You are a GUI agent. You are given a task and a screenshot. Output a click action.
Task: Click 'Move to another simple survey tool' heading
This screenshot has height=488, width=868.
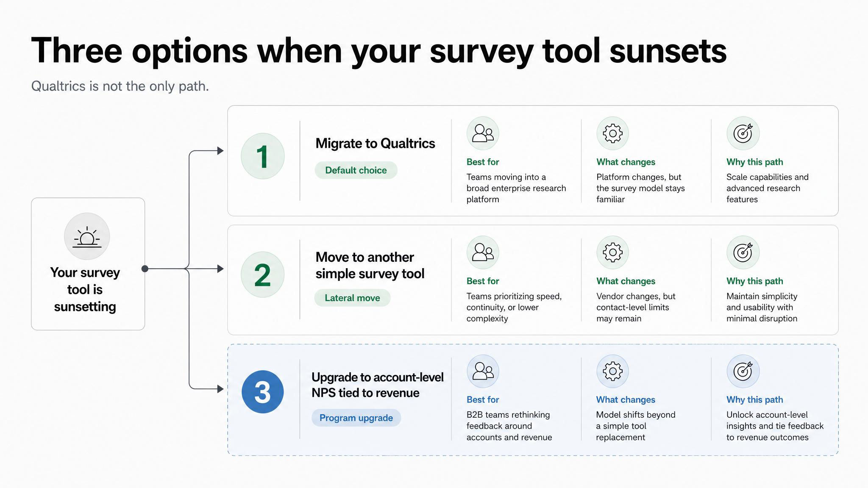(370, 266)
